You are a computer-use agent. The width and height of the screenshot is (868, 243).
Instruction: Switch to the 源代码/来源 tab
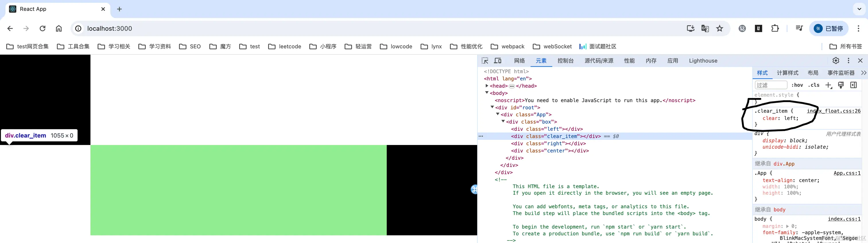(x=599, y=60)
